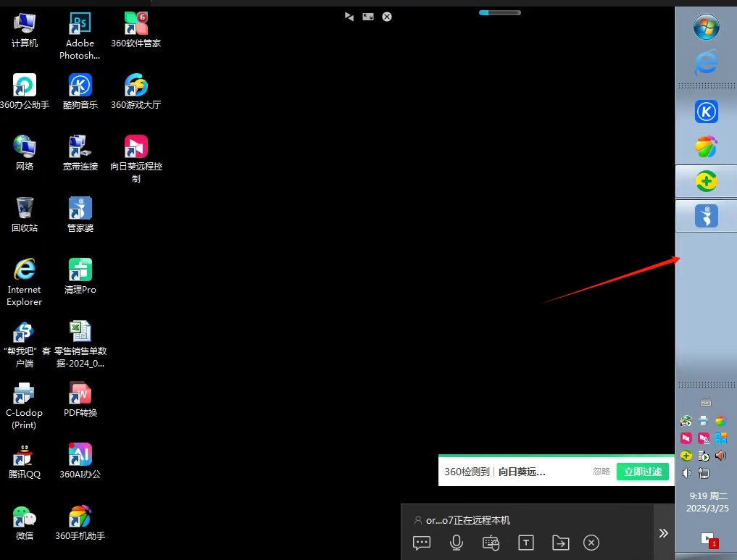Screen dimensions: 737x560
Task: Open the PDF转换 desktop shortcut
Action: click(80, 399)
